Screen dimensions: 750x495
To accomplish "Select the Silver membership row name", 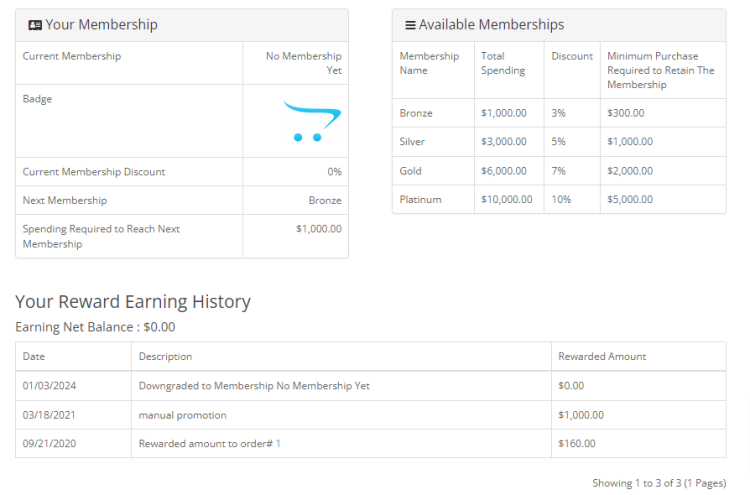I will coord(412,142).
